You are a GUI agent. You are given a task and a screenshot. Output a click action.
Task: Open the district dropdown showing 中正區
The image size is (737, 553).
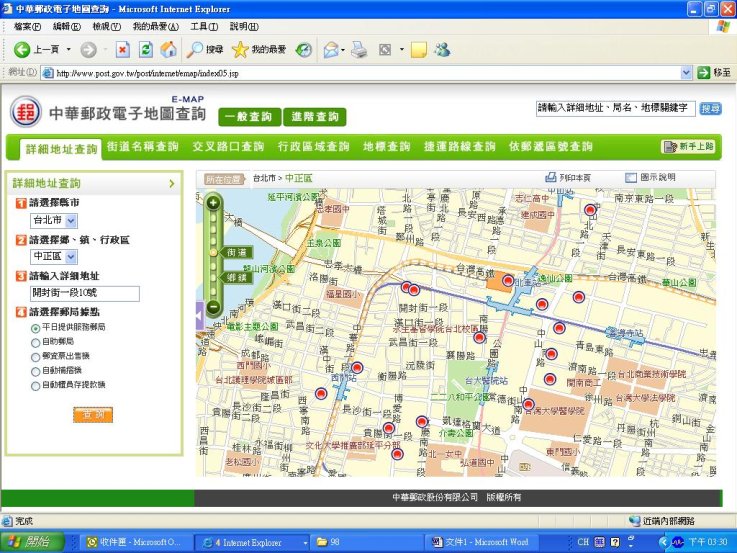coord(54,257)
